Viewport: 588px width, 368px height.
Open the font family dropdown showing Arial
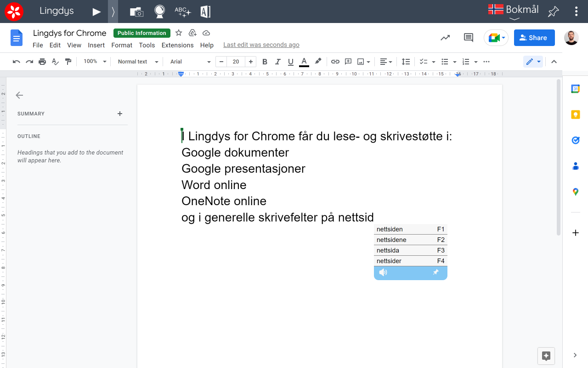(x=188, y=61)
